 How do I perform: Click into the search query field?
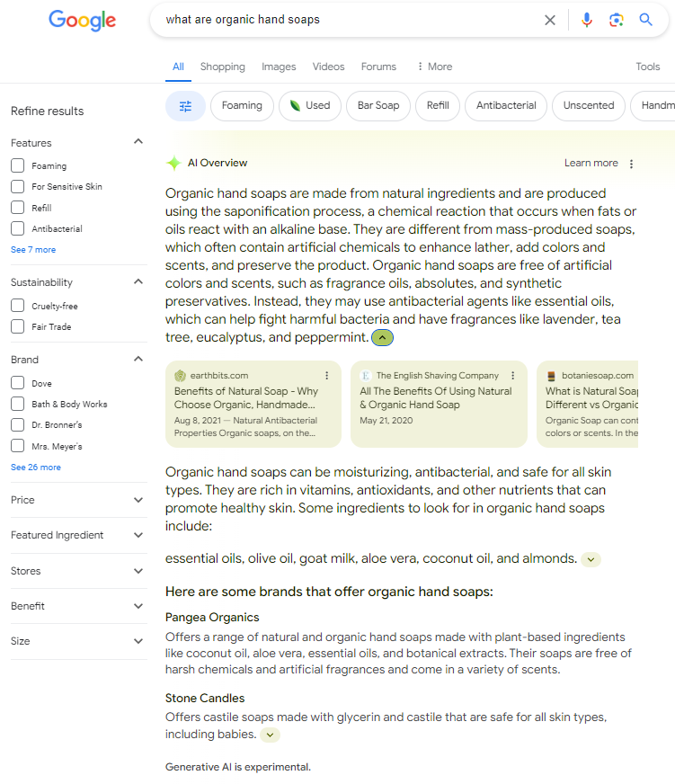point(350,20)
